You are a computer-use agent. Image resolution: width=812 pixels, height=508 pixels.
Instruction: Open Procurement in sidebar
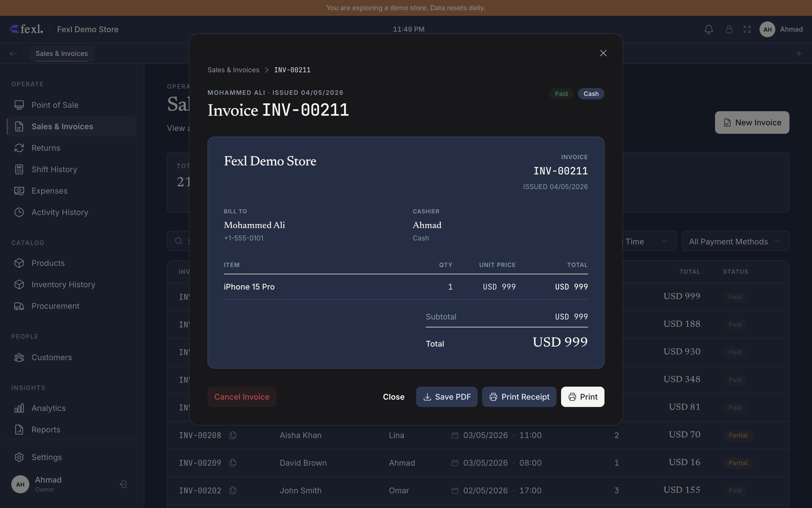click(71, 306)
